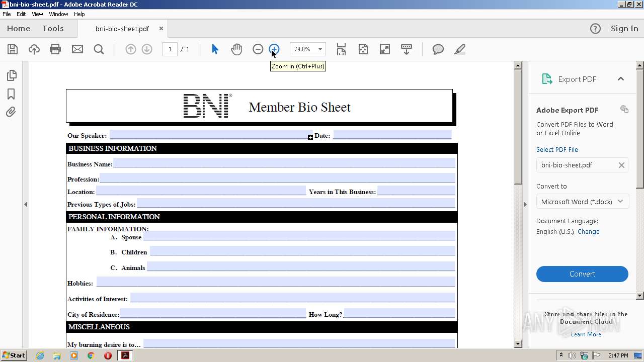Click the taskbar clock 2:47 PM
Screen dimensions: 644x362
[618, 355]
